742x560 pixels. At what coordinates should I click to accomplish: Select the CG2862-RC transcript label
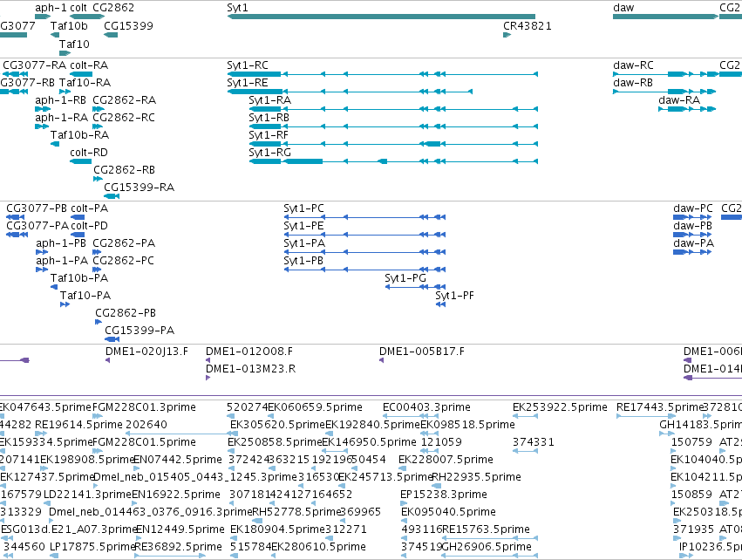click(124, 118)
